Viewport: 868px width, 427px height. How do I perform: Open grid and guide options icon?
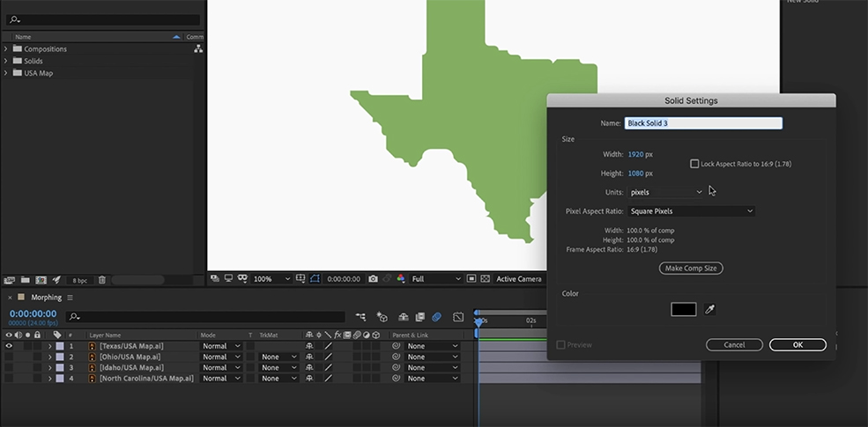(300, 279)
